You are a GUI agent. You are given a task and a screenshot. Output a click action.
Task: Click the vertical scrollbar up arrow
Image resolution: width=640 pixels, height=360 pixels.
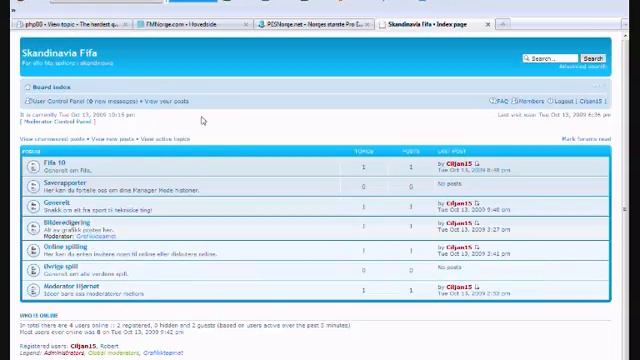(625, 36)
